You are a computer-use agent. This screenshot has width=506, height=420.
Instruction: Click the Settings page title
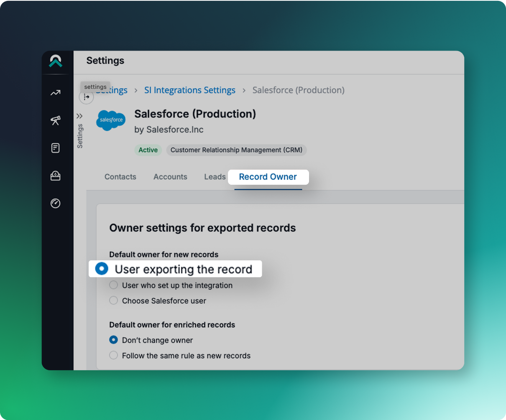point(105,61)
